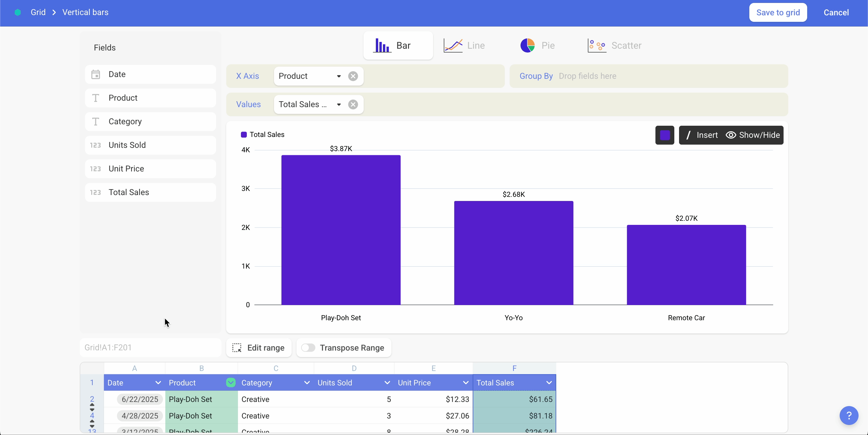The width and height of the screenshot is (868, 435).
Task: Open the purple Total Sales color swatch
Action: [x=665, y=135]
